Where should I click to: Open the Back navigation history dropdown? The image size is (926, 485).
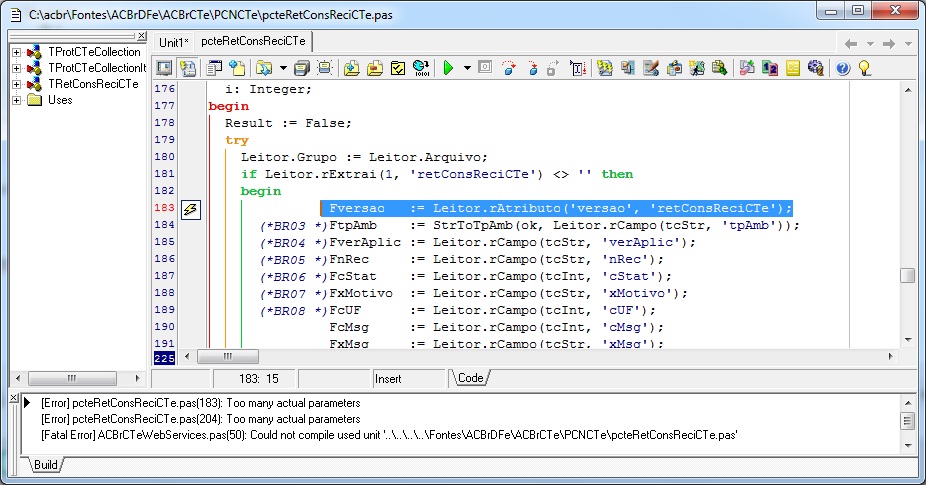[870, 44]
